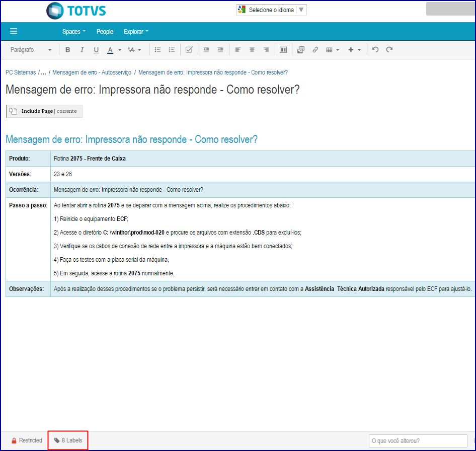
Task: Open the Parágrafo style dropdown
Action: [x=31, y=50]
